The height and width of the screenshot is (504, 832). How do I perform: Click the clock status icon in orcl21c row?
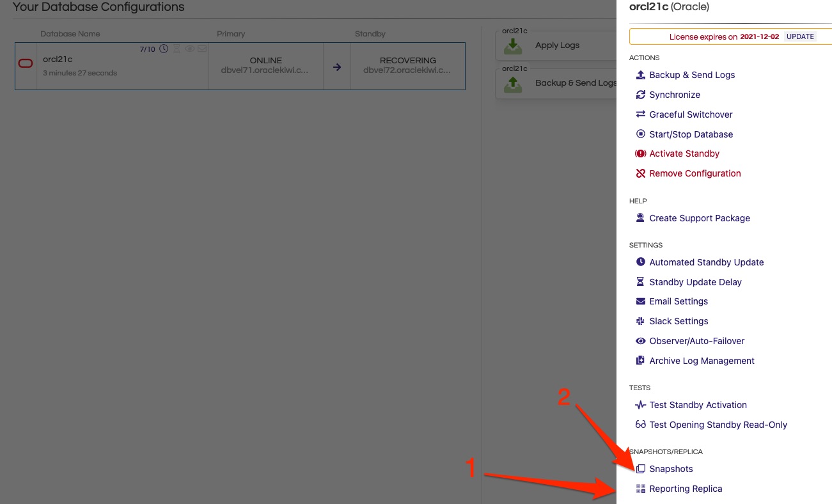164,49
